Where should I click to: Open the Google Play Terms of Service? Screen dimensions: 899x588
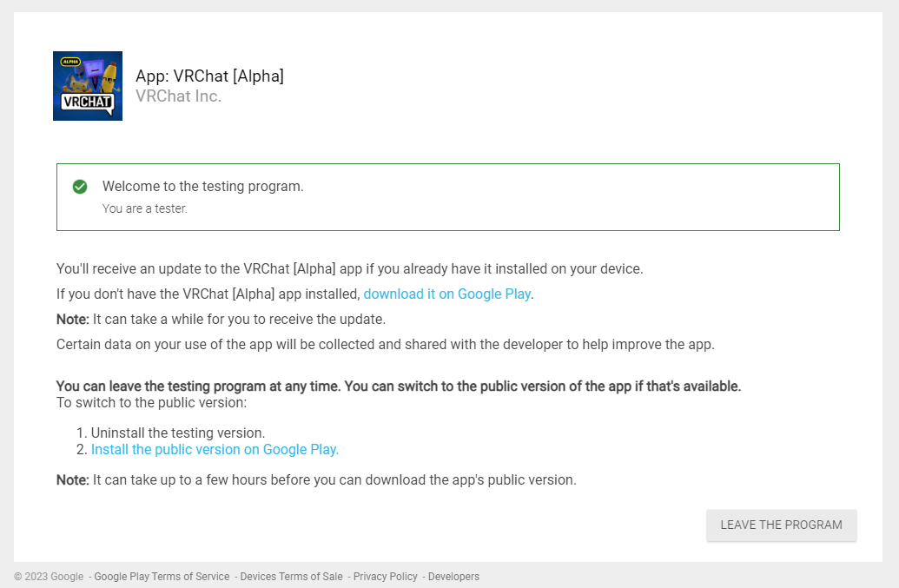pos(162,576)
